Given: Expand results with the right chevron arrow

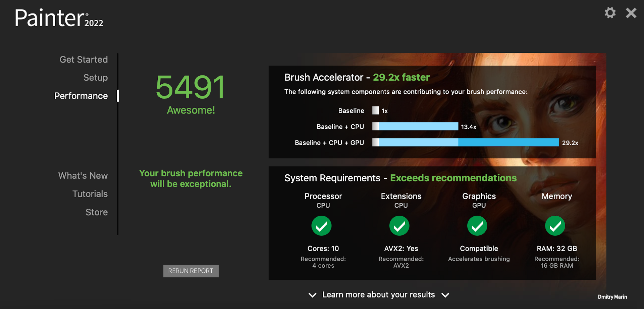Looking at the screenshot, I should (x=445, y=295).
